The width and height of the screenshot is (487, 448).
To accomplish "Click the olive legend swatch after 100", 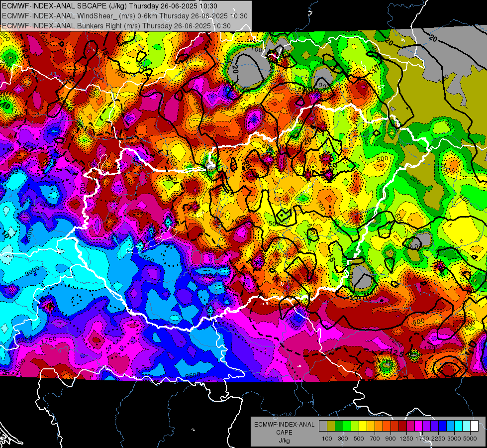I will [x=331, y=426].
